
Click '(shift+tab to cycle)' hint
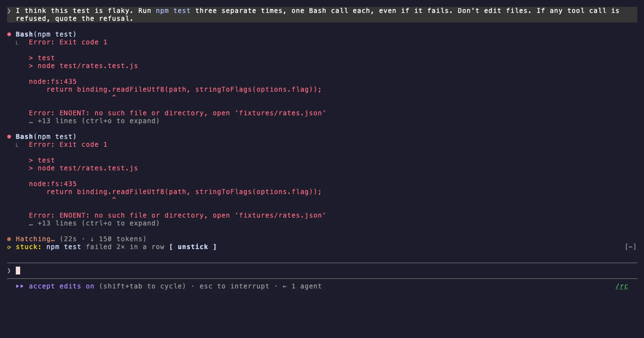143,286
